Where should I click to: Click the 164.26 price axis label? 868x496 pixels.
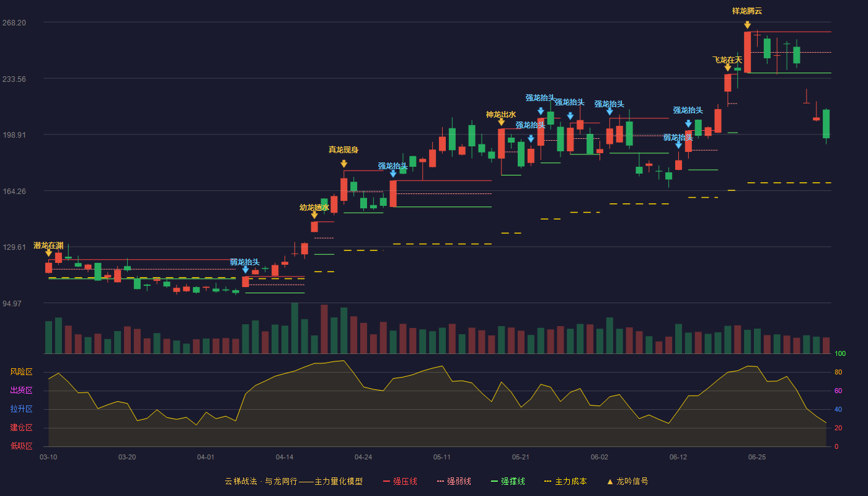coord(14,191)
